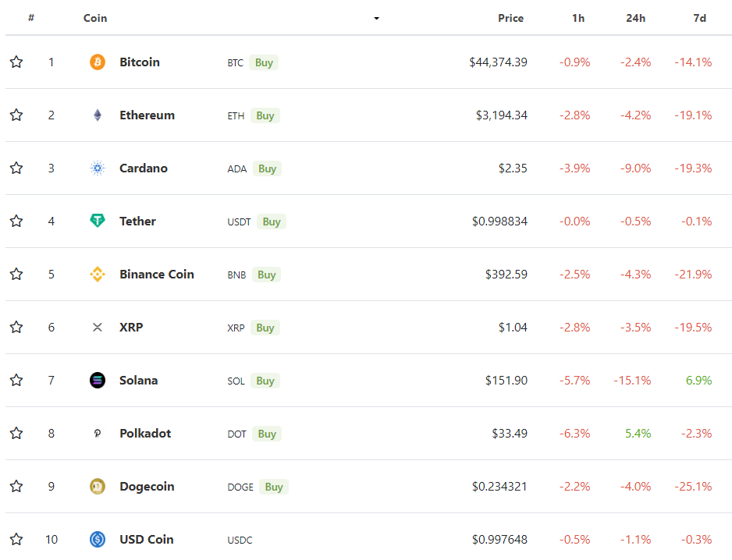Viewport: 732px width, 560px height.
Task: Expand the dropdown arrow beside Coin header
Action: (x=376, y=19)
